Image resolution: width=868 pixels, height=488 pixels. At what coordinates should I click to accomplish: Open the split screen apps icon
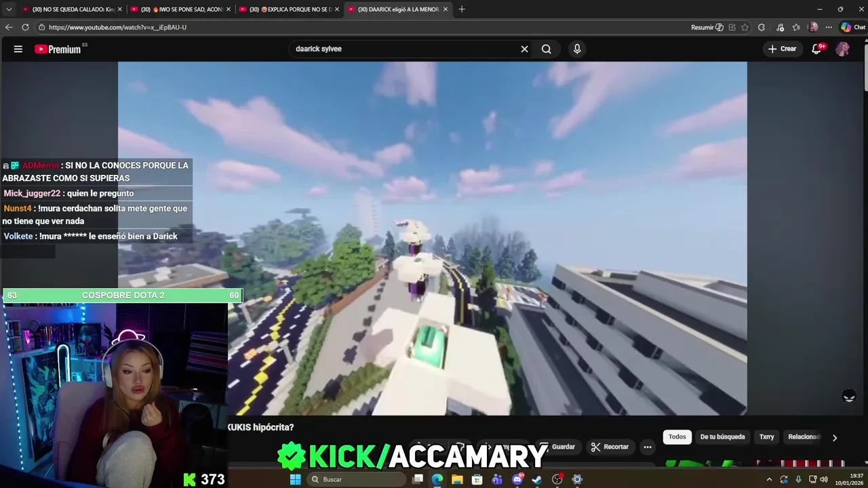point(732,27)
